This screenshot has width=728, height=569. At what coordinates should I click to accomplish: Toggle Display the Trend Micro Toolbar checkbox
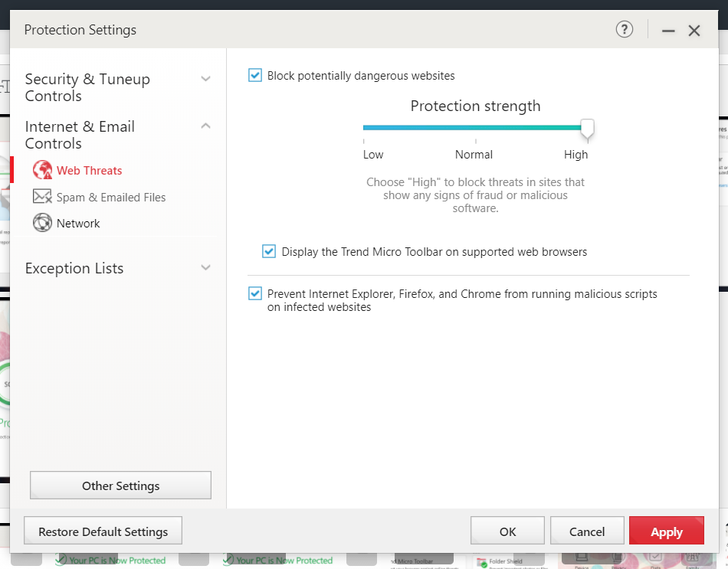[269, 251]
